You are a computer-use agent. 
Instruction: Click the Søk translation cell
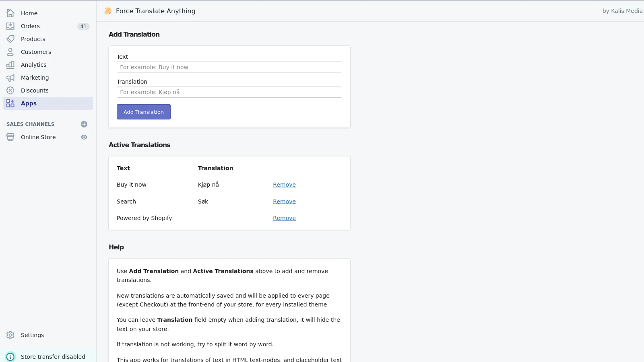(203, 202)
